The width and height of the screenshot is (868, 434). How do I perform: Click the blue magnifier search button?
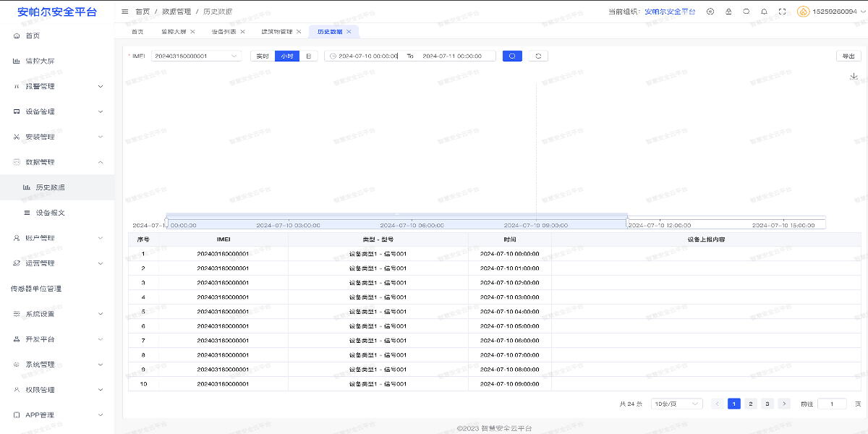[511, 56]
